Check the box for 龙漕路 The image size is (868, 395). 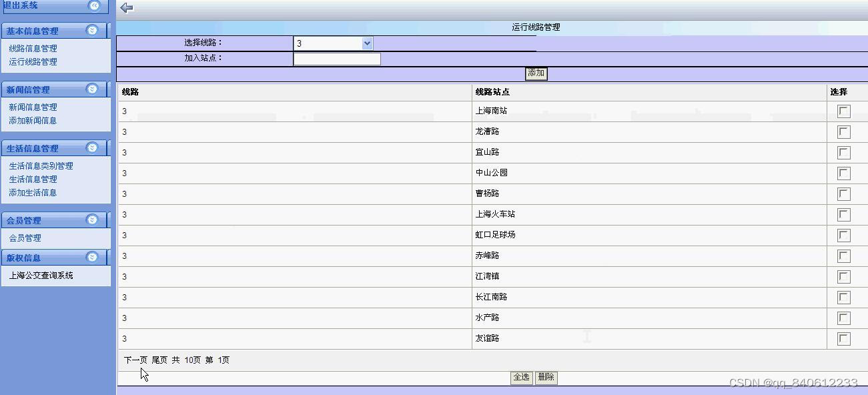pos(844,132)
